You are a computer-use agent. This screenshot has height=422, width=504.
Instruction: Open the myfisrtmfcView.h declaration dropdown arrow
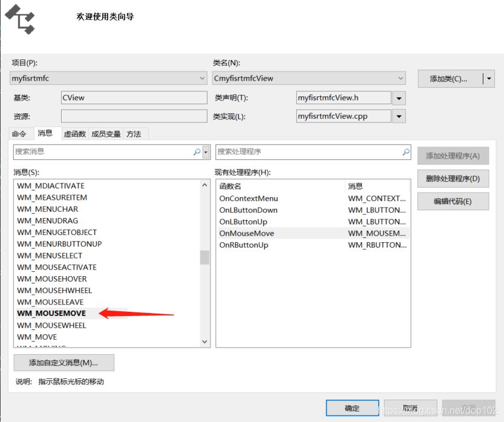point(399,98)
